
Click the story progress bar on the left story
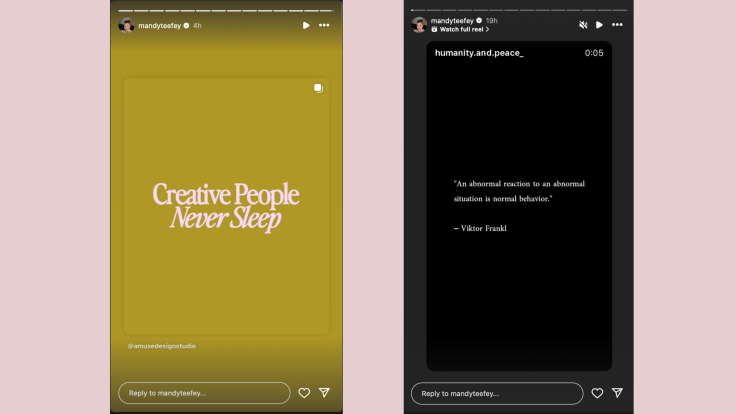(x=226, y=10)
